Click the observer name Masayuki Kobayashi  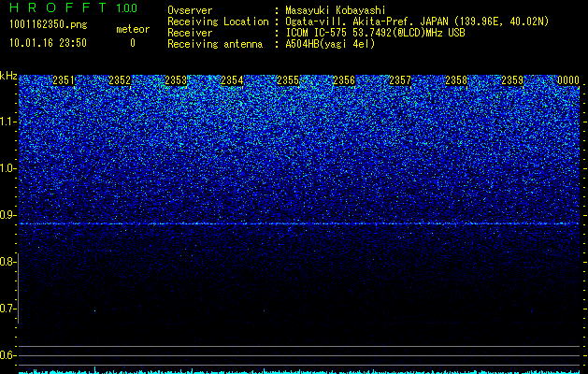pos(336,10)
